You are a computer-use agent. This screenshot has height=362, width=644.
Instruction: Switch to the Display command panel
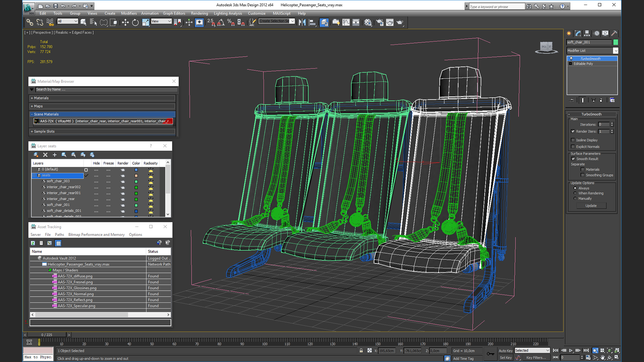[605, 33]
